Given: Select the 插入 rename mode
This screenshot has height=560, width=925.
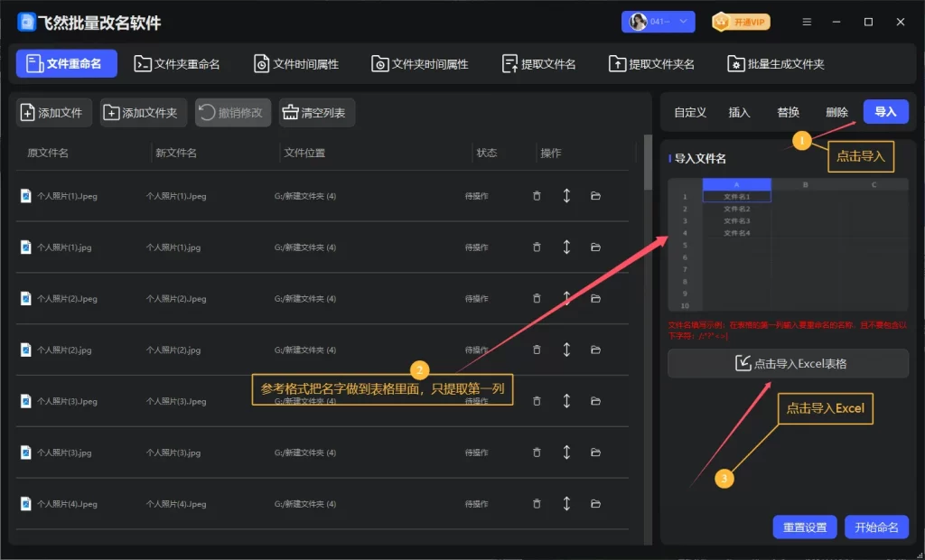Looking at the screenshot, I should [739, 112].
